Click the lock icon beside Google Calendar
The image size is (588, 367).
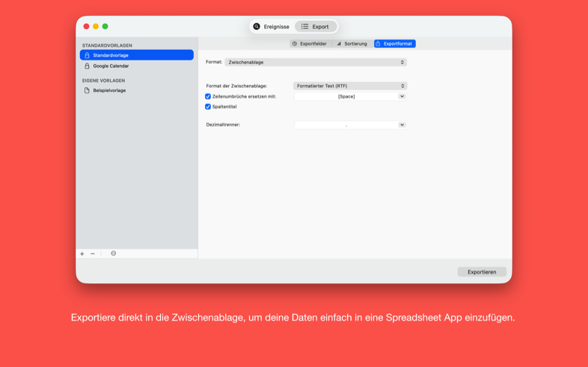point(87,66)
